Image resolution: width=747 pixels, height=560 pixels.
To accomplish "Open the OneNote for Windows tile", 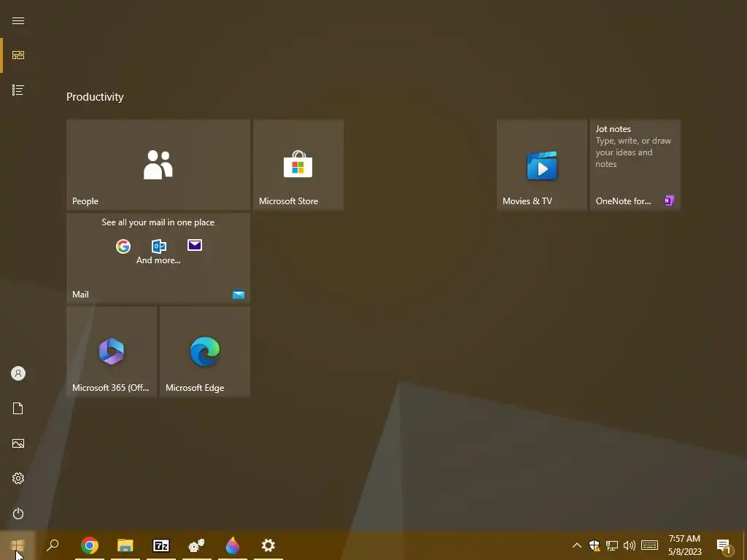I will (635, 164).
